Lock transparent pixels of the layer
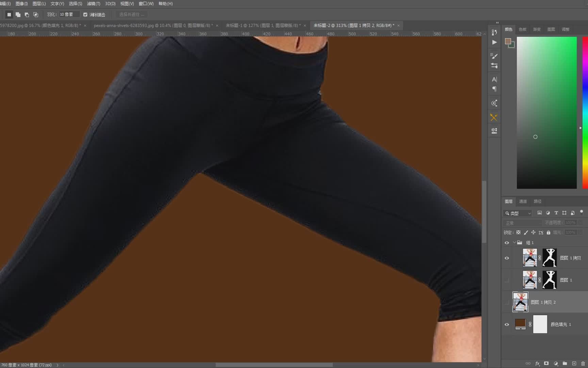 pos(518,232)
